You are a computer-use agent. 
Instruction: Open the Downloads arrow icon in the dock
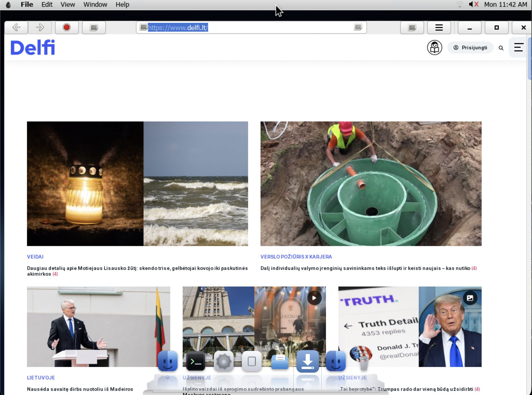pos(308,361)
